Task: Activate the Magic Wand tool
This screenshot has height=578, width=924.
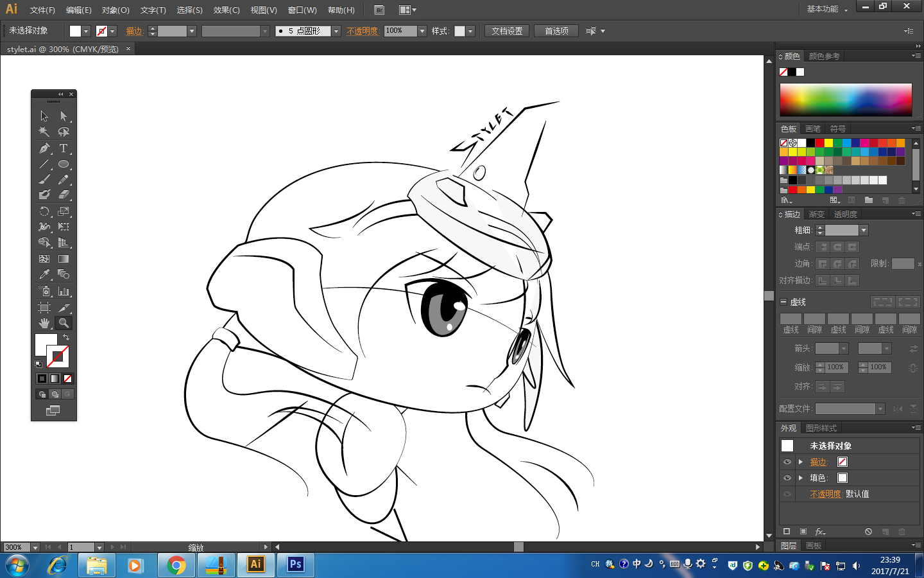Action: pyautogui.click(x=44, y=132)
